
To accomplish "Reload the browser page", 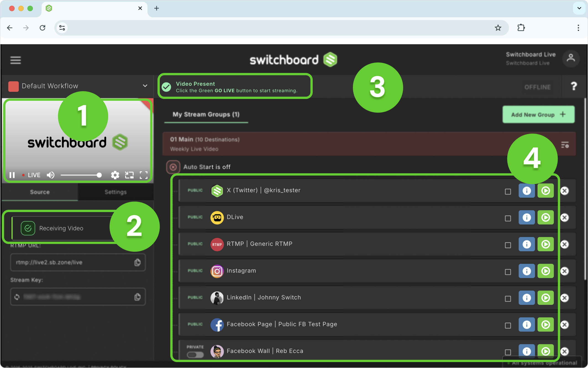I will [x=42, y=28].
